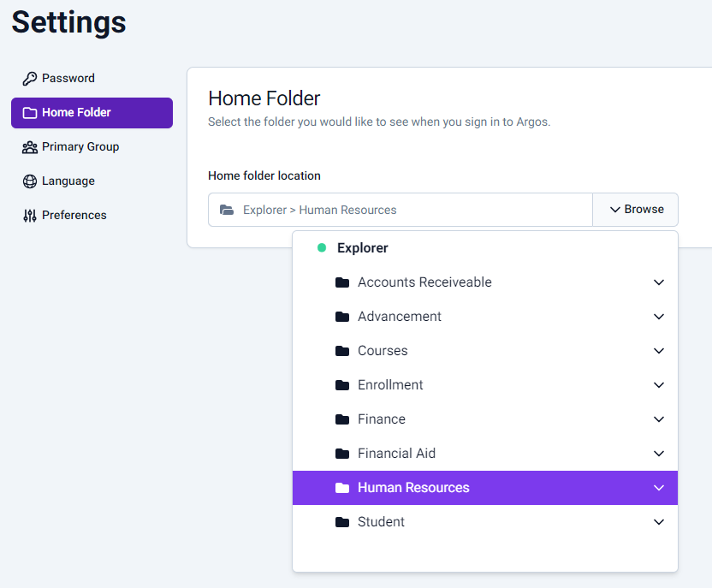Viewport: 712px width, 588px height.
Task: Expand the Accounts Receiveable folder chevron
Action: tap(659, 282)
